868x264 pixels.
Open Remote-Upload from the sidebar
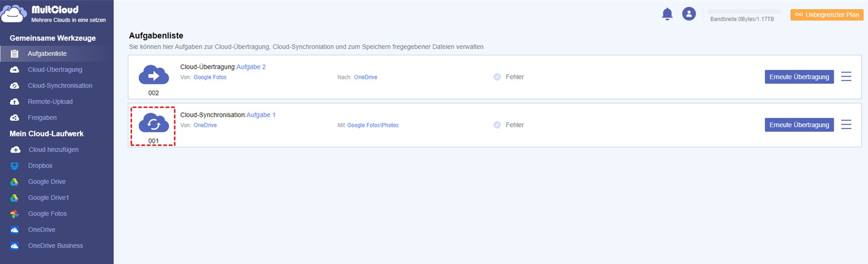[x=50, y=102]
